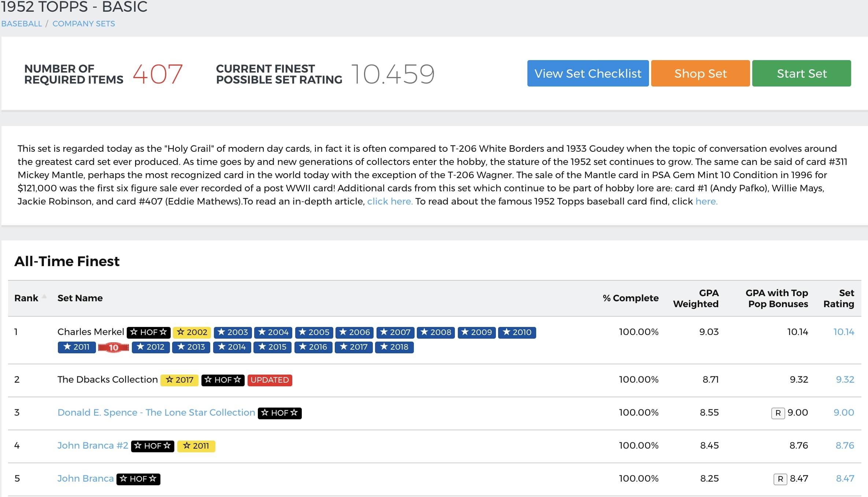
Task: Click the 407 required items number
Action: click(158, 74)
